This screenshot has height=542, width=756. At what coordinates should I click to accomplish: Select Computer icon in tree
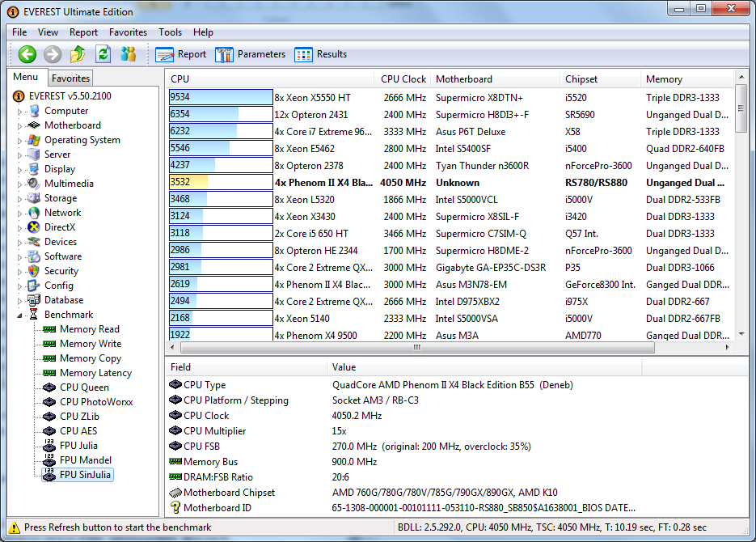pyautogui.click(x=34, y=111)
